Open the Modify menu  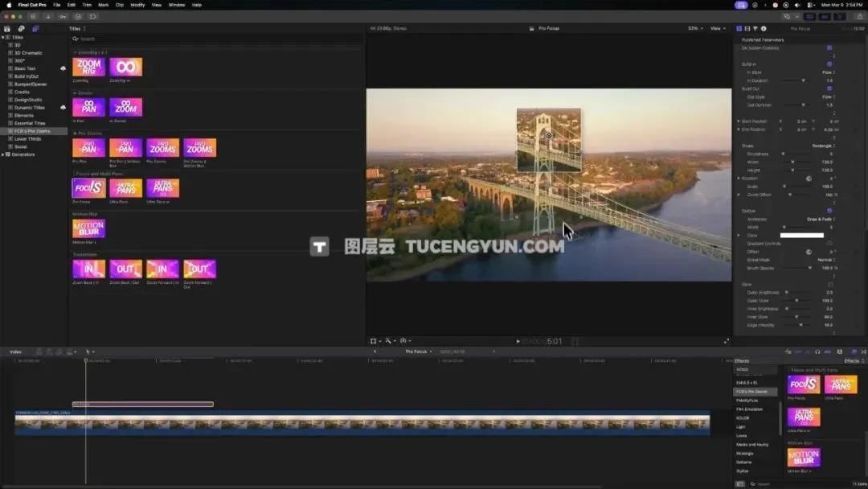coord(137,5)
